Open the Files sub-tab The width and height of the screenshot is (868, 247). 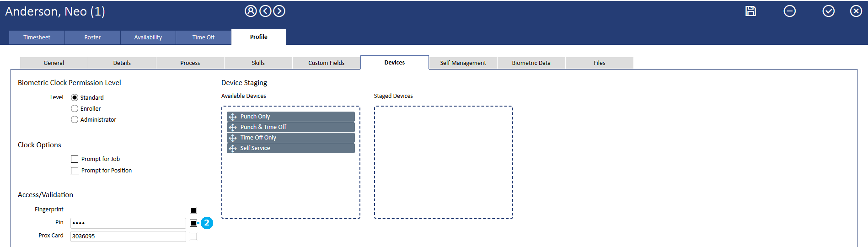(x=600, y=63)
